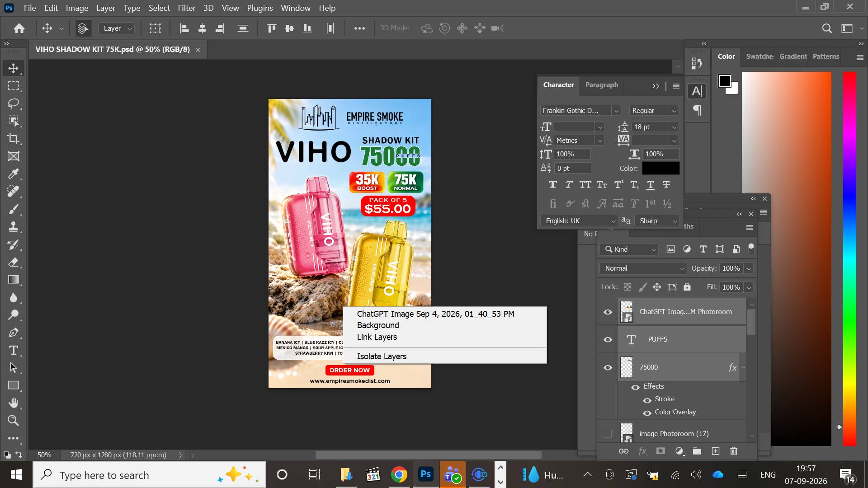Select the Lasso tool
The width and height of the screenshot is (868, 488).
pyautogui.click(x=14, y=103)
